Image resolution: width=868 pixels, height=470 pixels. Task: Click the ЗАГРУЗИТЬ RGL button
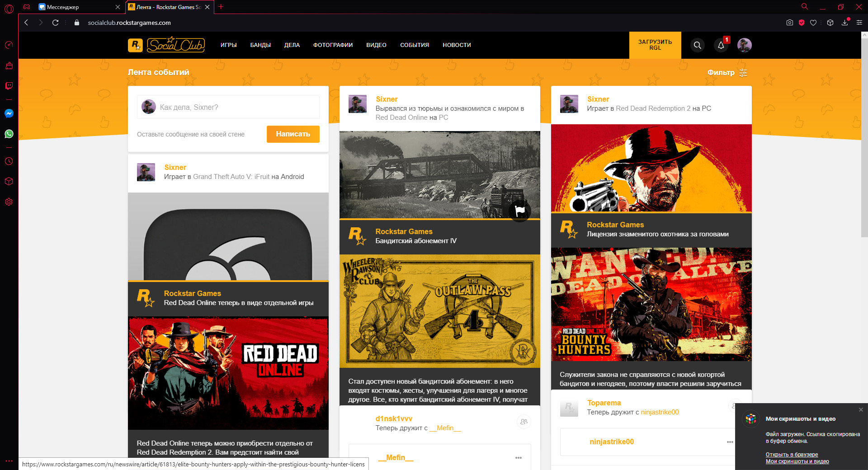pos(655,45)
